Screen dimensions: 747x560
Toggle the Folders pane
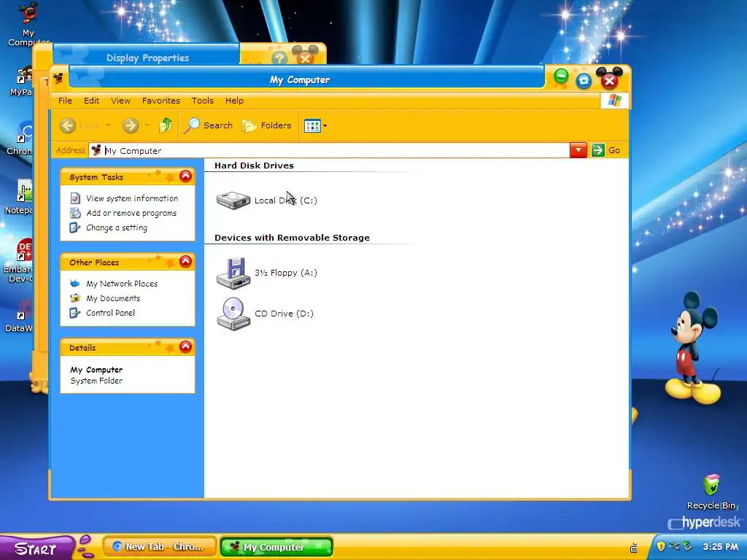[x=267, y=125]
